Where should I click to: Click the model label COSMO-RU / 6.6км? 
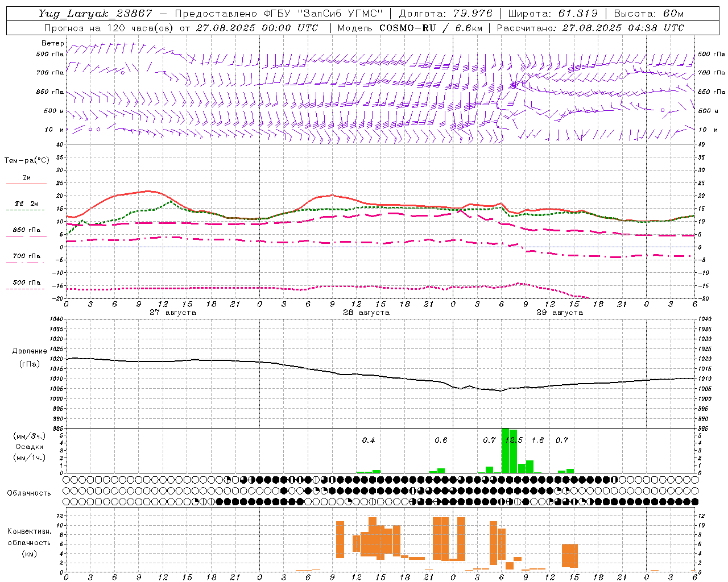pos(431,28)
